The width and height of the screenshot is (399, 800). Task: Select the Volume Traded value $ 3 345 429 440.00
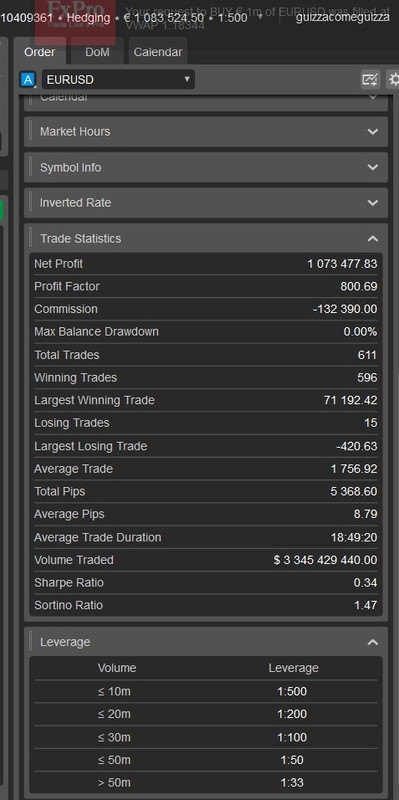(326, 560)
